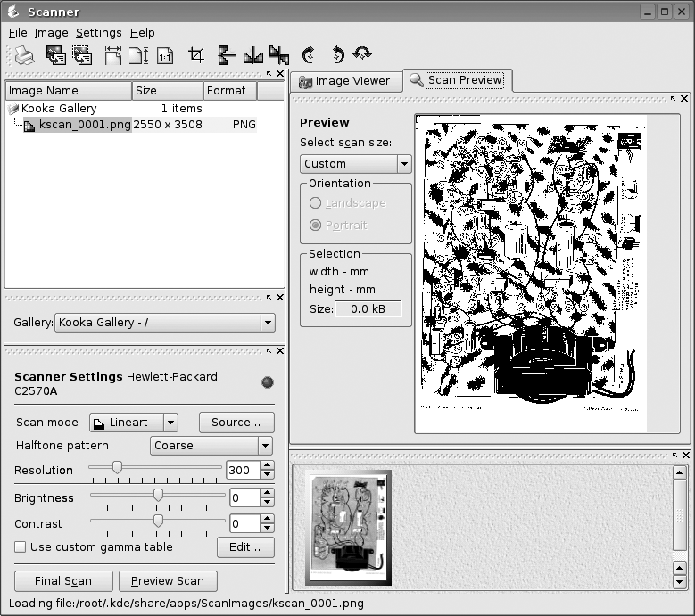Click the OCR on selection toolbar icon
This screenshot has width=695, height=616.
click(82, 56)
